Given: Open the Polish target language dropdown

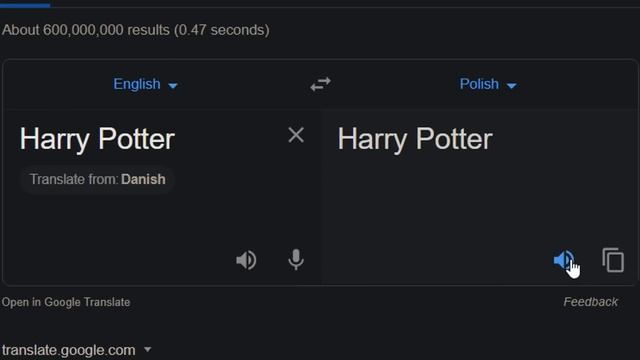Looking at the screenshot, I should 488,84.
